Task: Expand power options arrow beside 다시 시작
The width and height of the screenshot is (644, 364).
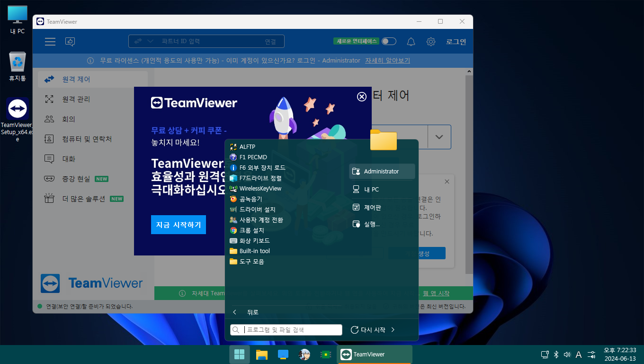Action: (x=393, y=330)
